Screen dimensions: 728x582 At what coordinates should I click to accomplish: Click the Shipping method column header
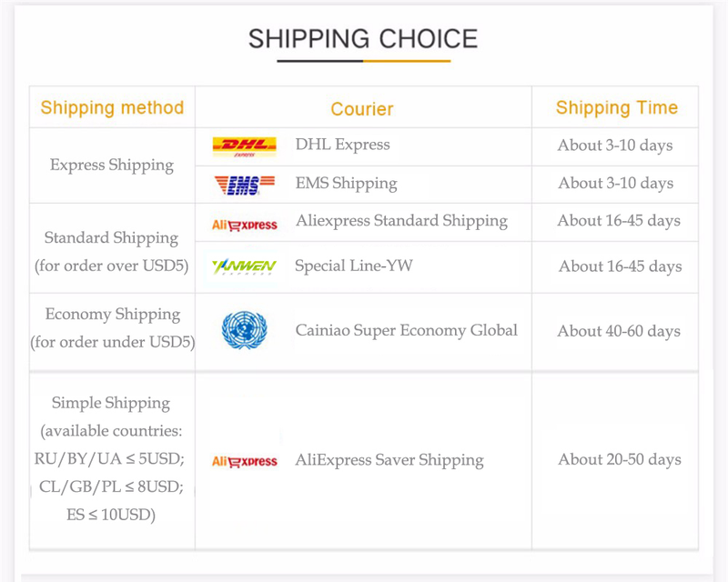pyautogui.click(x=112, y=108)
